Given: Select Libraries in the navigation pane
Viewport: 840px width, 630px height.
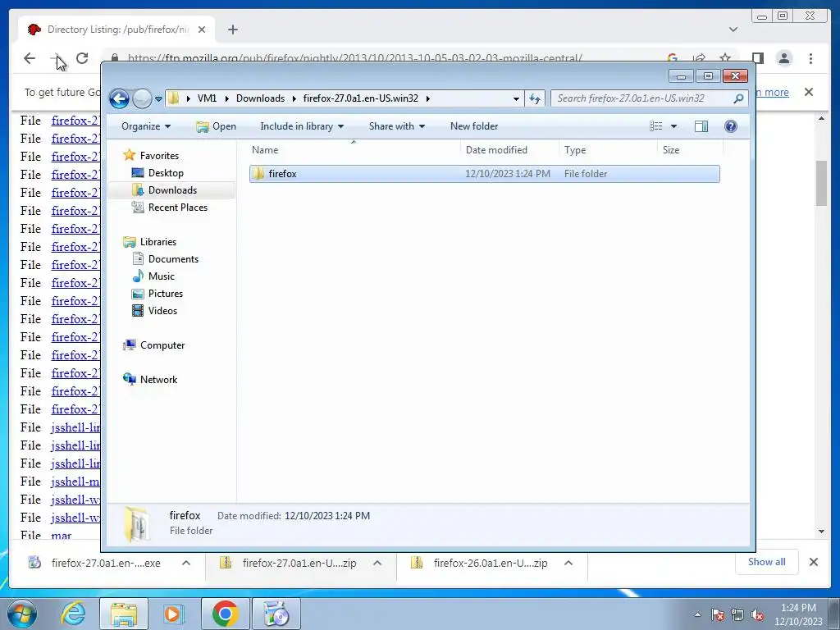Looking at the screenshot, I should (x=158, y=242).
